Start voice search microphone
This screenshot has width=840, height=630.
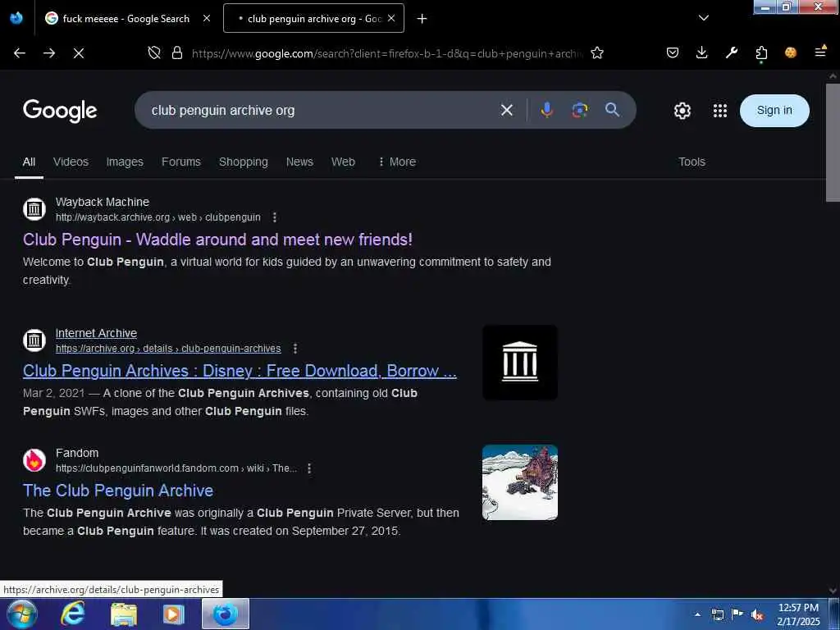[x=547, y=110]
